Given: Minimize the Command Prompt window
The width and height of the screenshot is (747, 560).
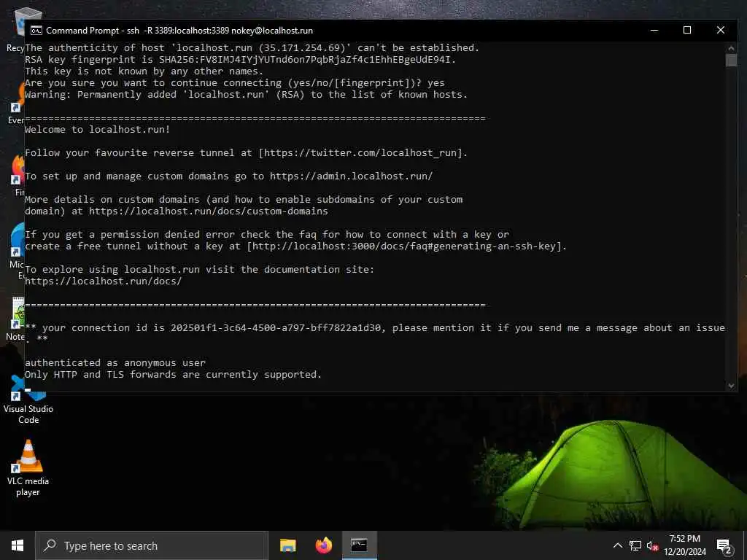Looking at the screenshot, I should click(x=654, y=30).
